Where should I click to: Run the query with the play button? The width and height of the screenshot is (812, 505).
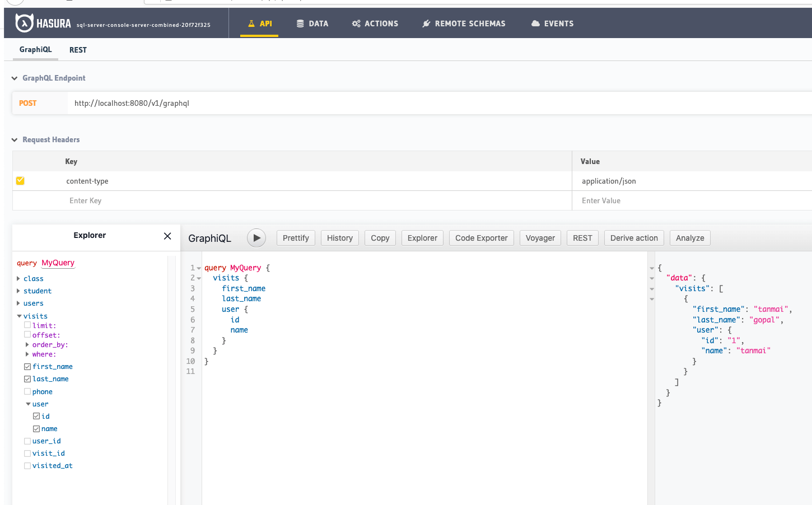[x=256, y=238]
